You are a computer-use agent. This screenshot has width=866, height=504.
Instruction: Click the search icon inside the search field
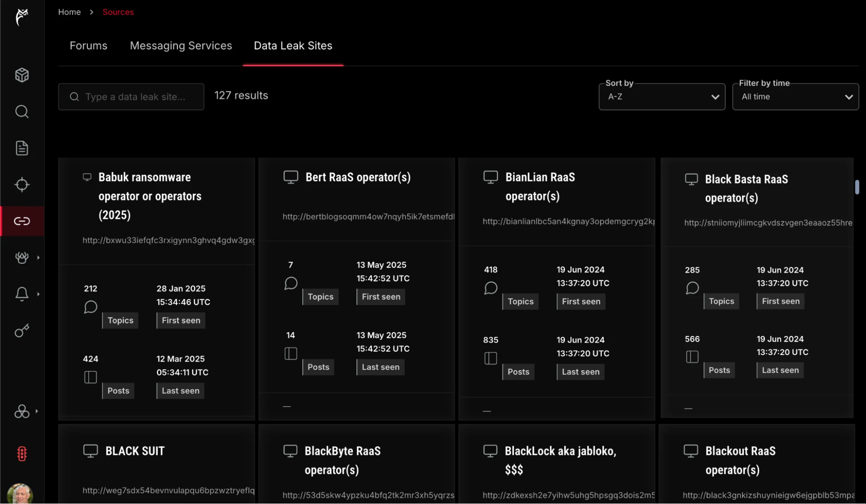click(75, 97)
